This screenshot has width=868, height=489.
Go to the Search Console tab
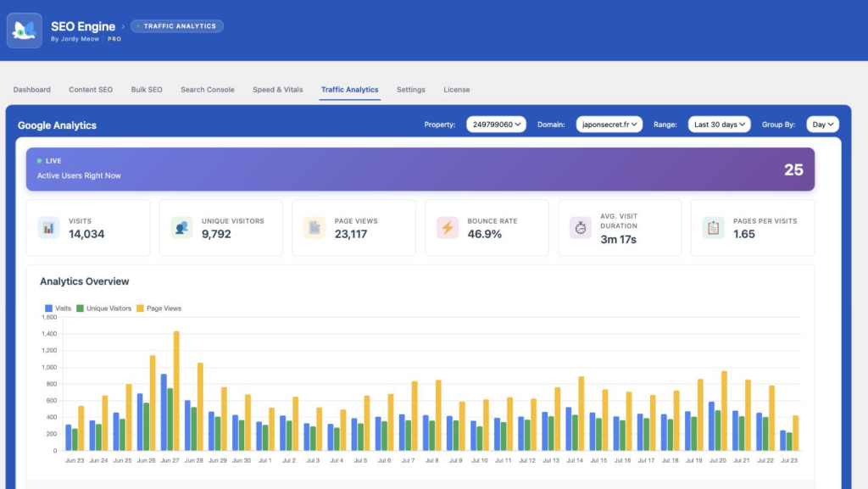point(208,90)
